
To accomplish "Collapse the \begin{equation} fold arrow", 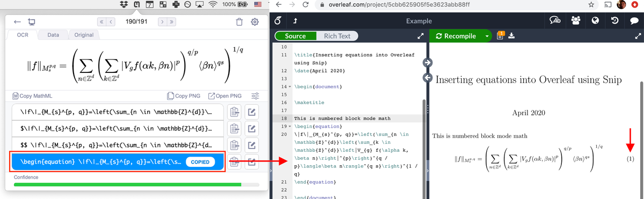I will click(289, 126).
